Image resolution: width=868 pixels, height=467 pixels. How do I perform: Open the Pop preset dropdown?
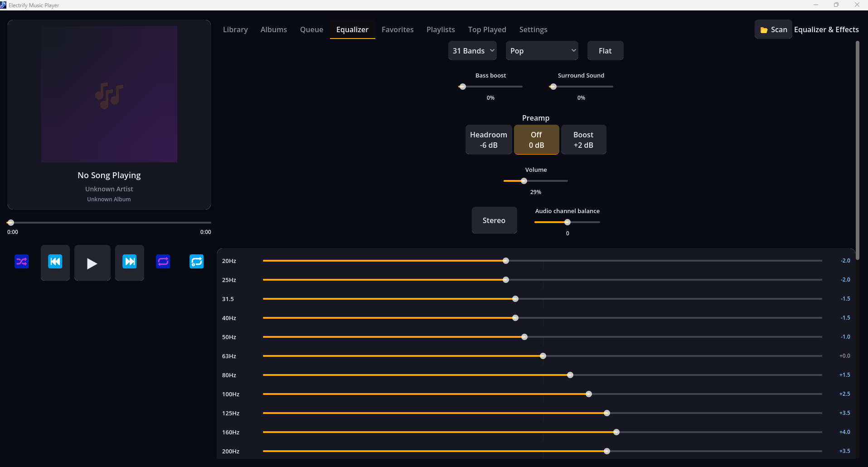(542, 51)
